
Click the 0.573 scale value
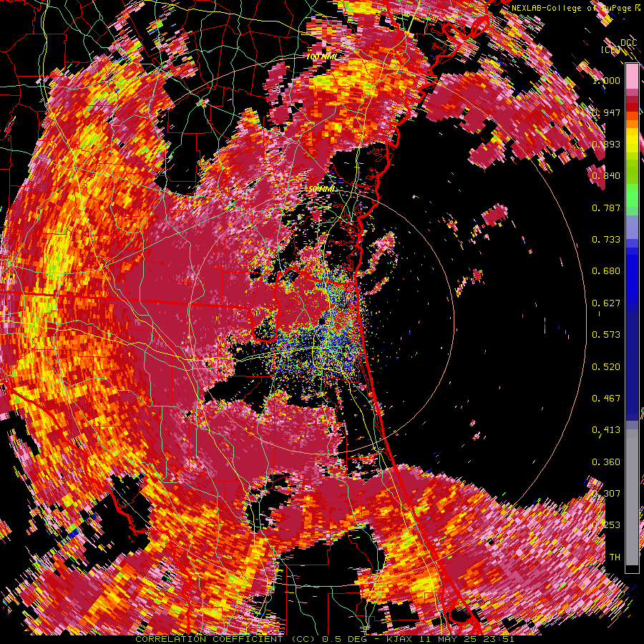(x=606, y=335)
